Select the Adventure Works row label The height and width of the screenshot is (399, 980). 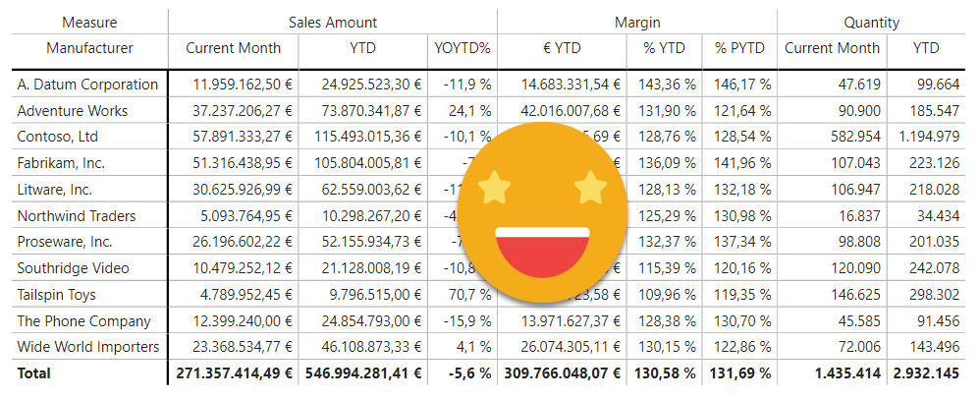pos(73,111)
